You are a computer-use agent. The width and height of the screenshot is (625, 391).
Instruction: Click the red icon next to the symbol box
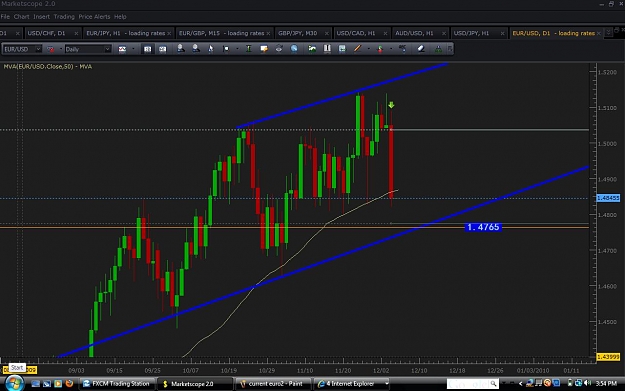click(51, 49)
